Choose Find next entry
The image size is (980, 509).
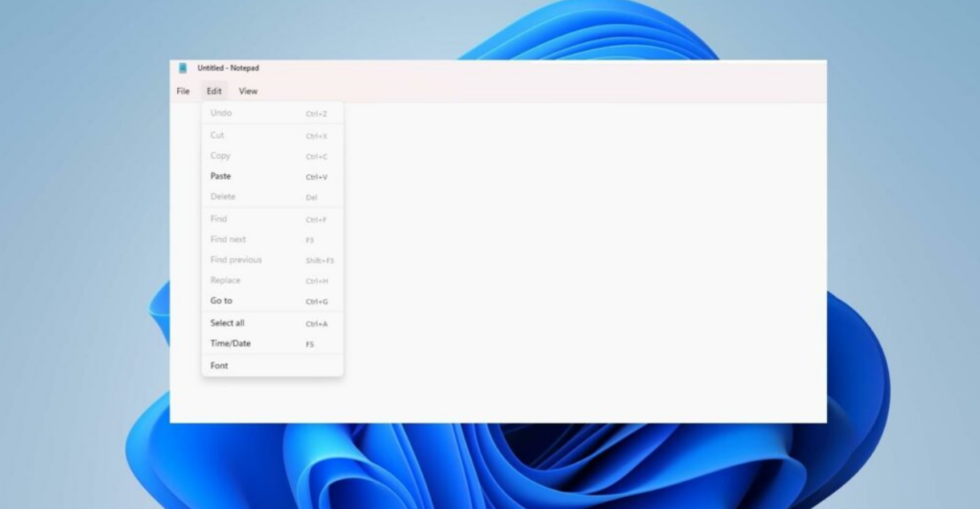click(273, 240)
